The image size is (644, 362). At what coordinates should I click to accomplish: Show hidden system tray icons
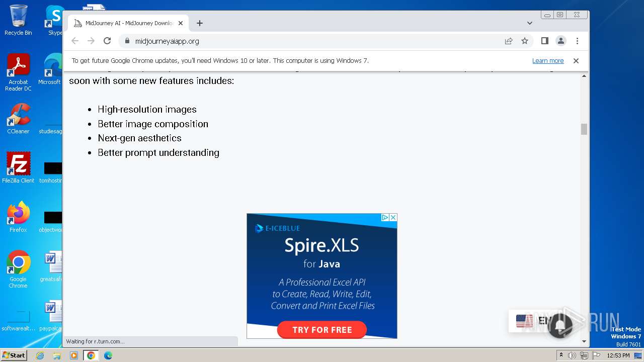click(x=561, y=355)
